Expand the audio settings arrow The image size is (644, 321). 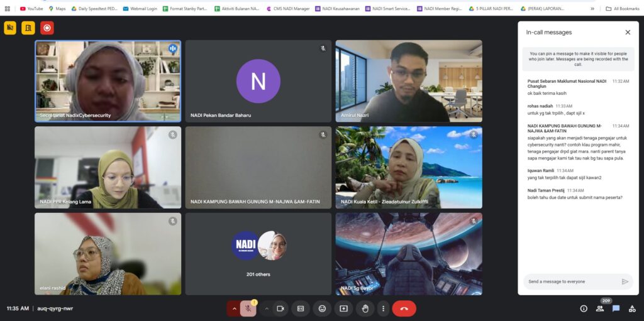pos(234,308)
